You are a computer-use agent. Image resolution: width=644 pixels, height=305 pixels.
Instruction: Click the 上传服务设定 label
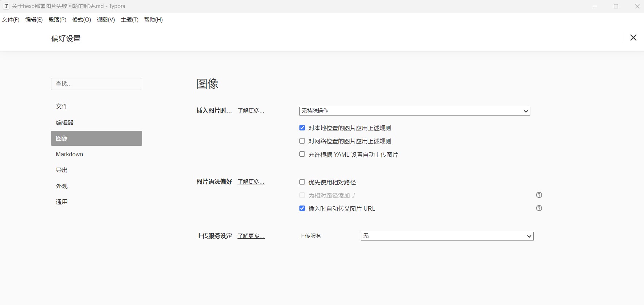pyautogui.click(x=214, y=236)
